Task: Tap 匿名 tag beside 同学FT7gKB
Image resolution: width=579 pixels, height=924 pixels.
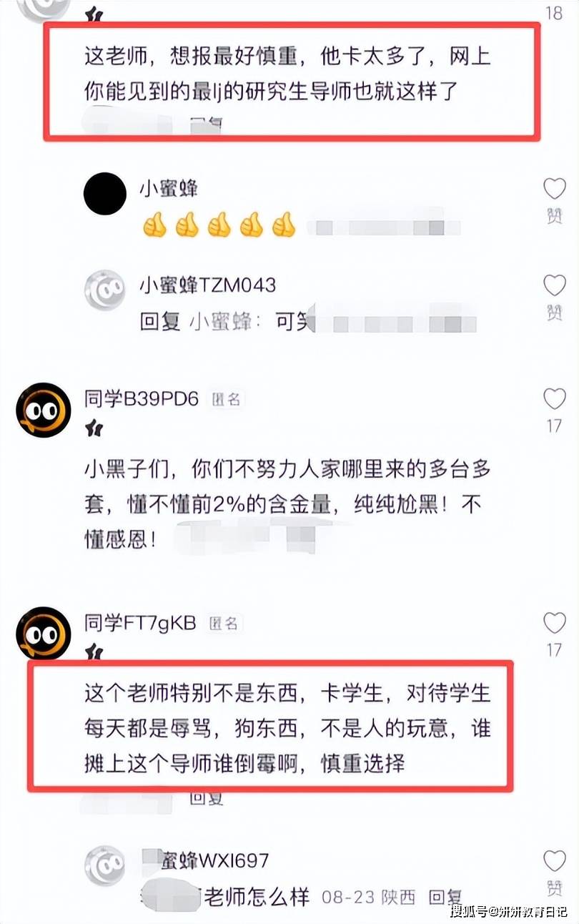Action: click(x=224, y=624)
